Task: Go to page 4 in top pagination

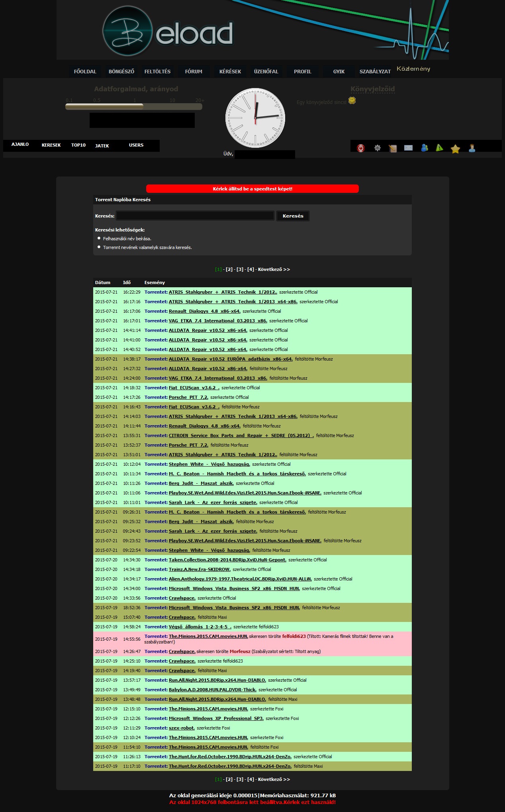Action: pyautogui.click(x=251, y=269)
